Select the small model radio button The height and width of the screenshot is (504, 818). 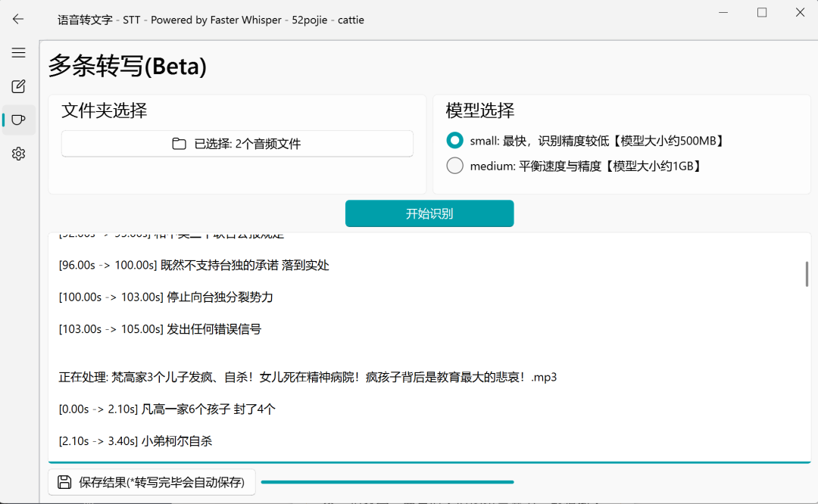click(454, 140)
